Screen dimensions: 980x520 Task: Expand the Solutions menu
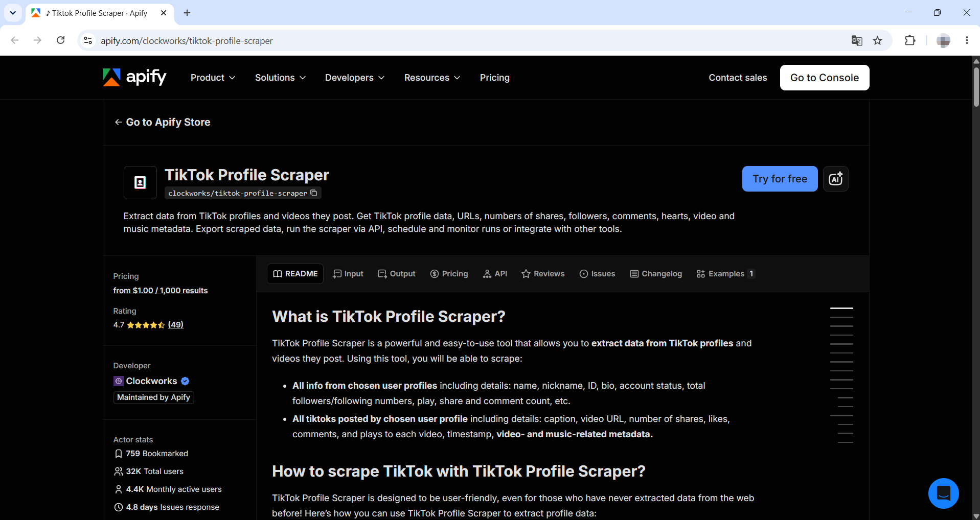[280, 78]
